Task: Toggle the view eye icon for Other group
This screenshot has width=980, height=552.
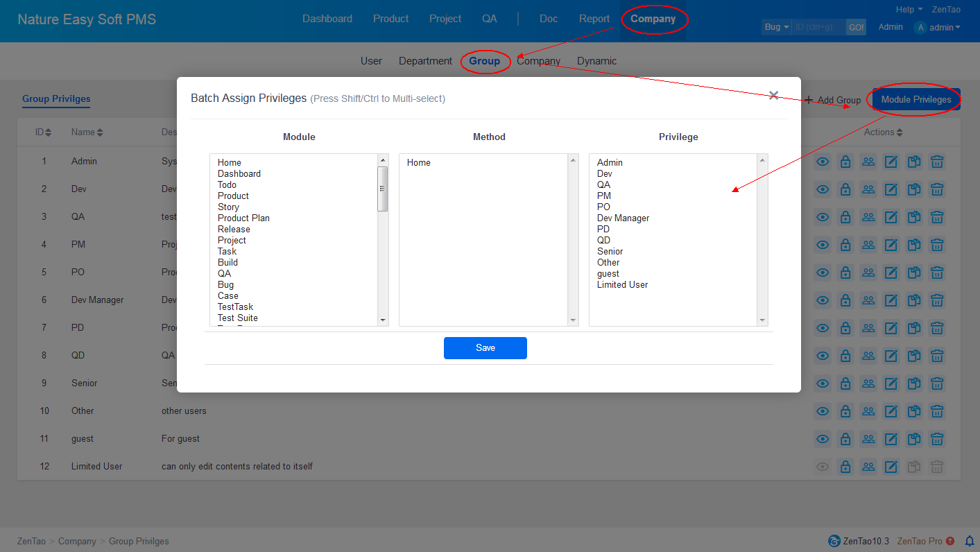Action: [x=823, y=411]
